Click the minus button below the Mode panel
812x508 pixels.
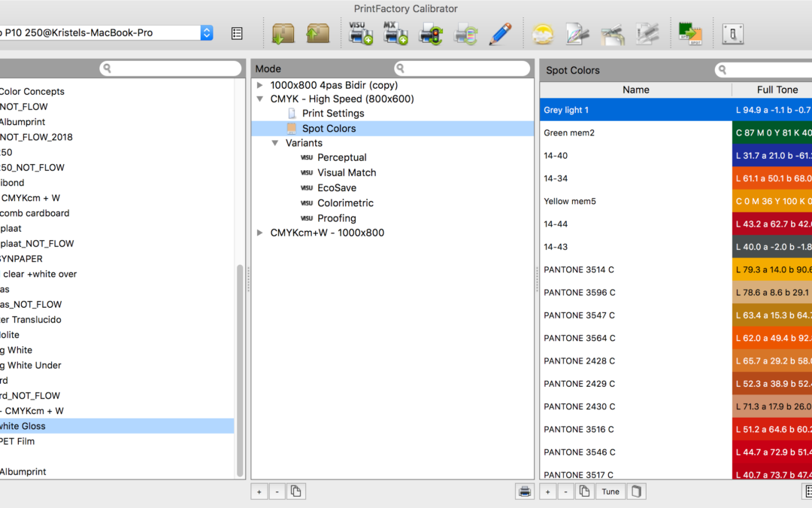277,491
